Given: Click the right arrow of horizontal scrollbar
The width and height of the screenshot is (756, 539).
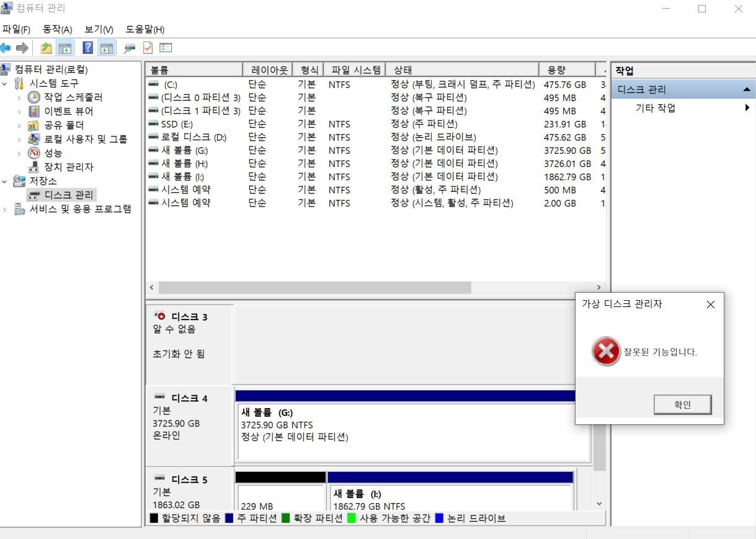Looking at the screenshot, I should (598, 288).
